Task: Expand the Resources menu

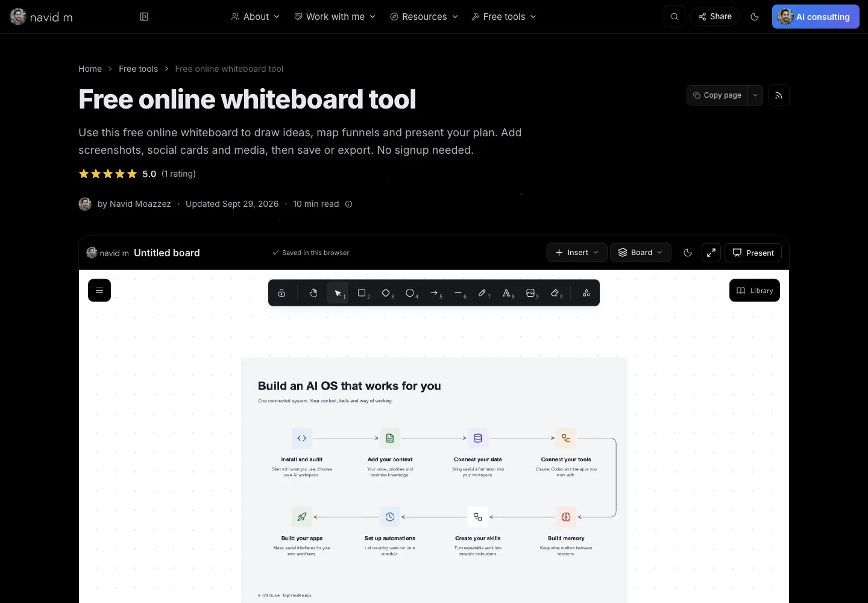Action: tap(424, 17)
